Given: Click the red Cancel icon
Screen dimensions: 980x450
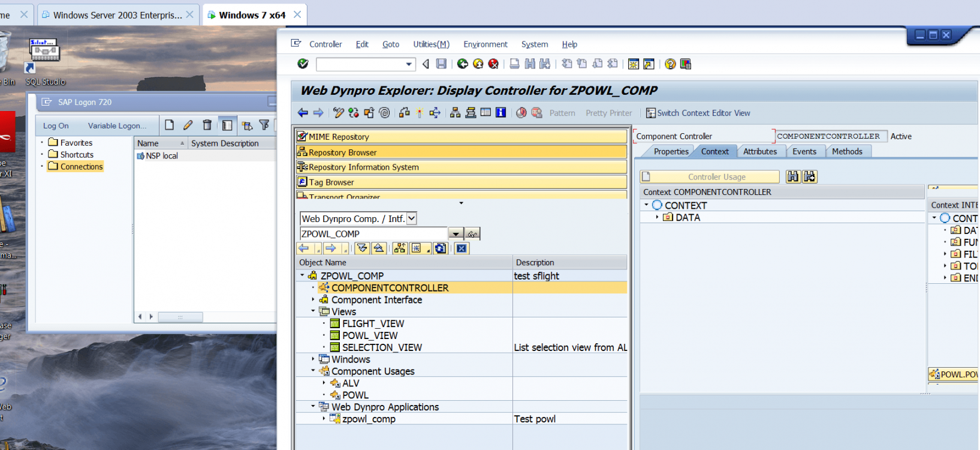Looking at the screenshot, I should point(493,64).
